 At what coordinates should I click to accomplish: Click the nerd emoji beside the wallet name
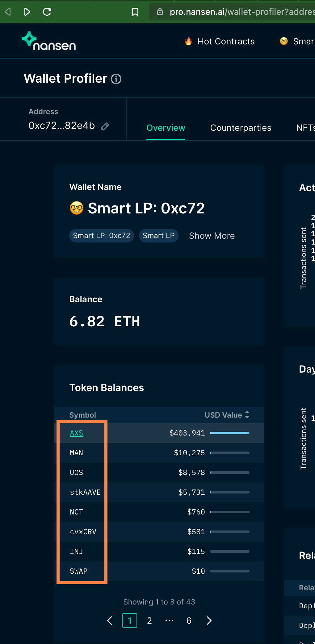(77, 208)
